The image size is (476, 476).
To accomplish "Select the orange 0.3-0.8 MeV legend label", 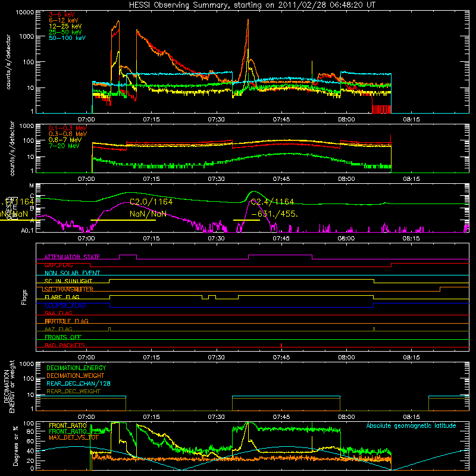I will (x=68, y=134).
